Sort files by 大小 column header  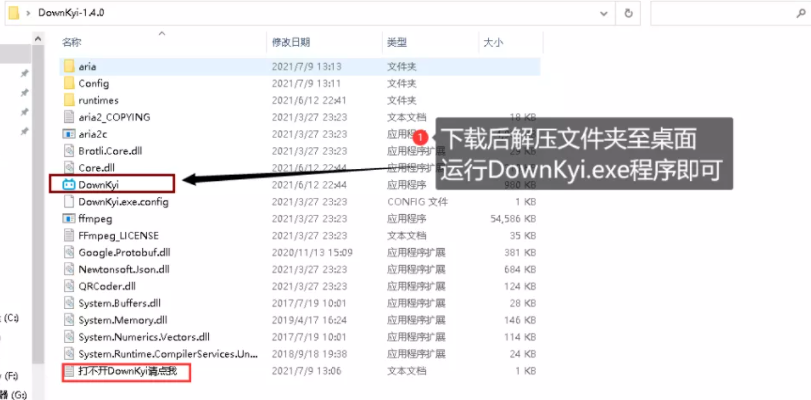click(493, 42)
